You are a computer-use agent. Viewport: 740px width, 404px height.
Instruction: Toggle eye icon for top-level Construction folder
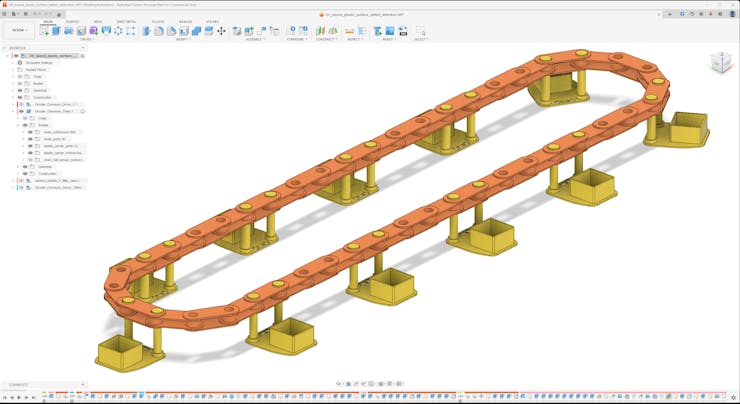click(19, 97)
